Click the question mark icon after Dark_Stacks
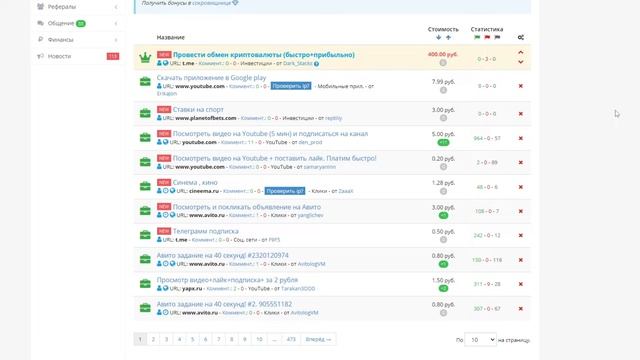This screenshot has height=360, width=640. pos(316,64)
